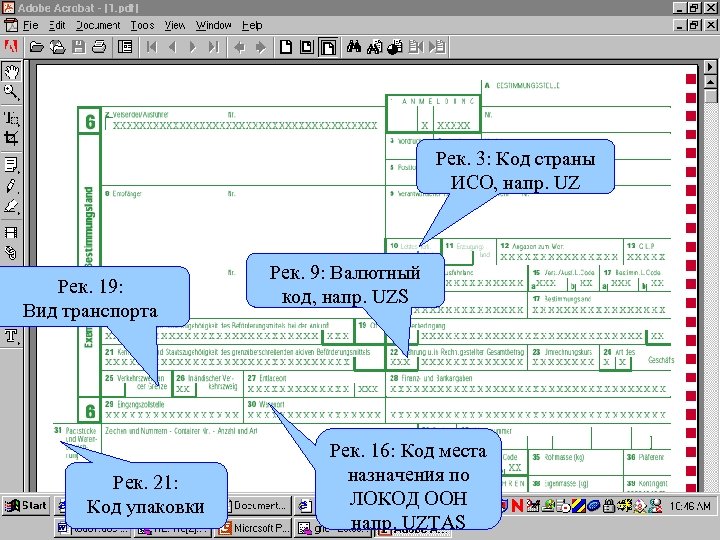Set Fit Width page view
This screenshot has height=540, width=720.
click(328, 47)
